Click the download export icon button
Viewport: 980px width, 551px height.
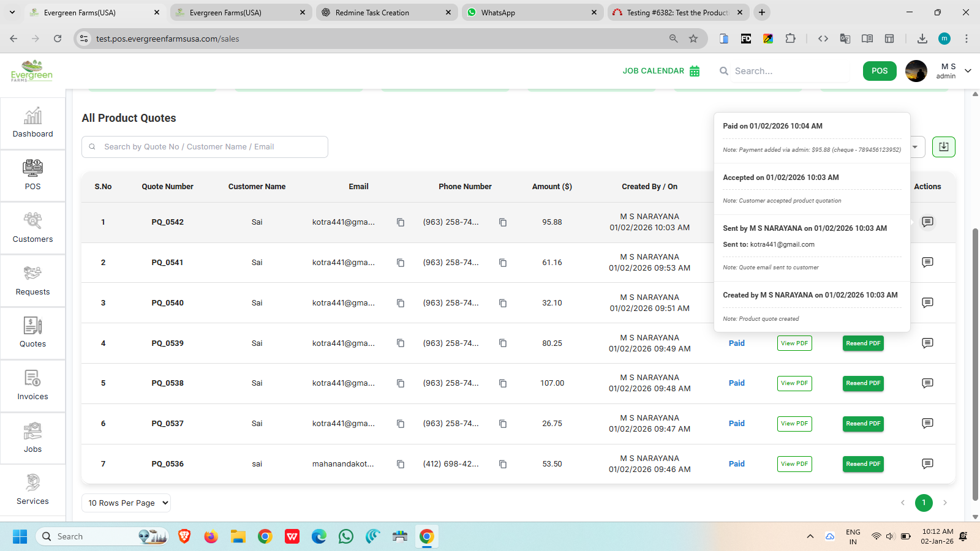point(943,147)
